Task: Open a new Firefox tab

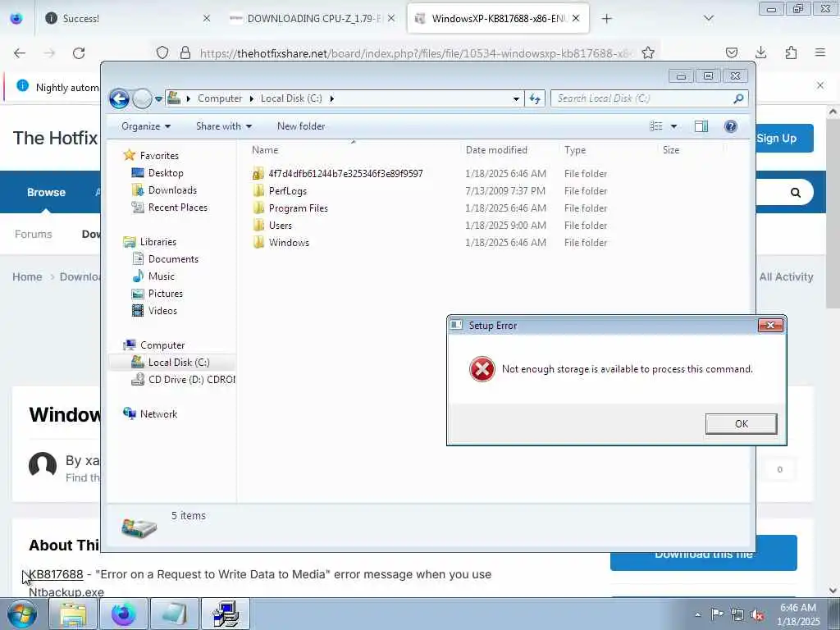Action: (x=606, y=19)
